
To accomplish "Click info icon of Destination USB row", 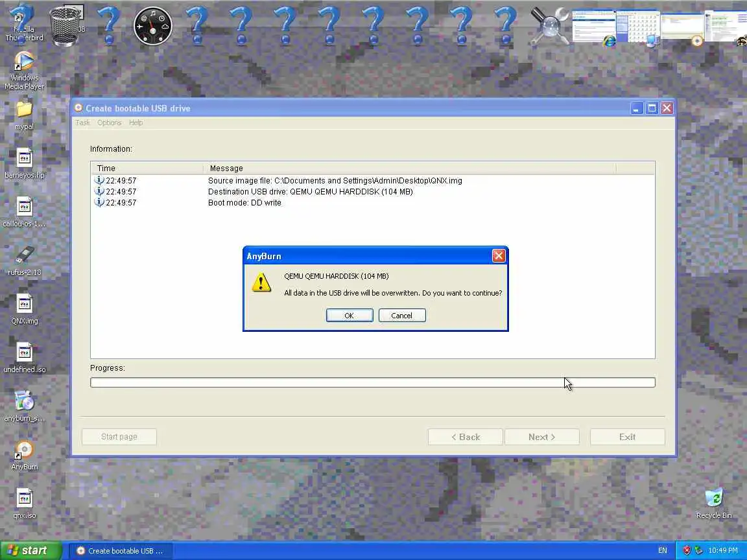I will tap(99, 191).
